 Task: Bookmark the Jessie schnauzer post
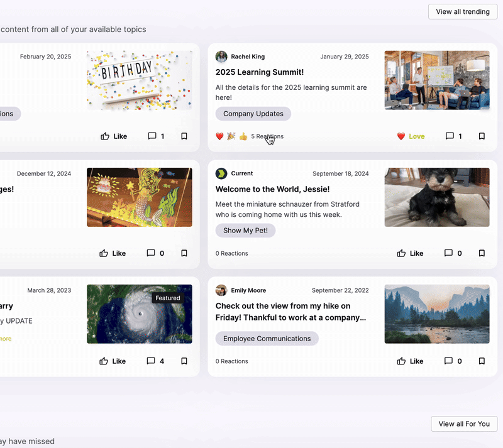pos(482,253)
